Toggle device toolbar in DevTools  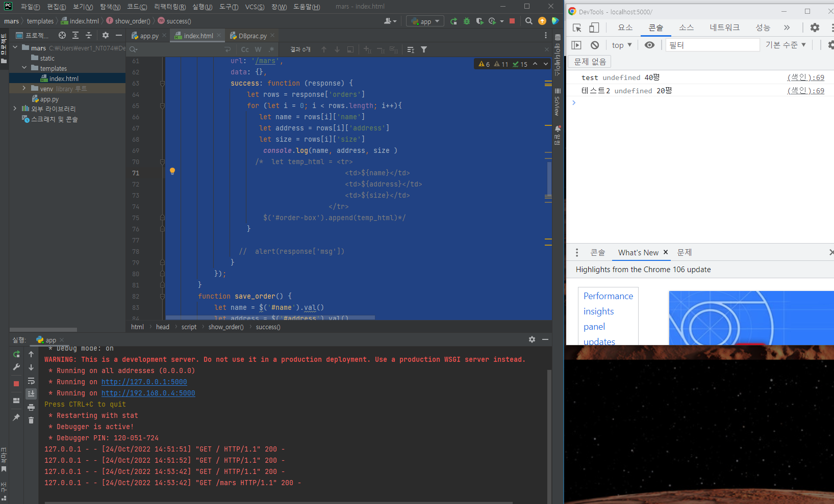tap(594, 28)
